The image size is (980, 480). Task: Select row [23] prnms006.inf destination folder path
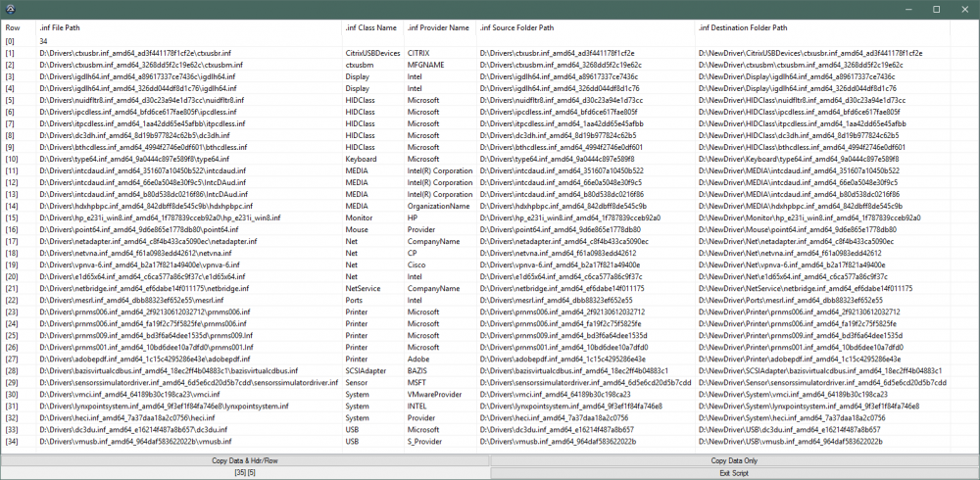tap(800, 312)
